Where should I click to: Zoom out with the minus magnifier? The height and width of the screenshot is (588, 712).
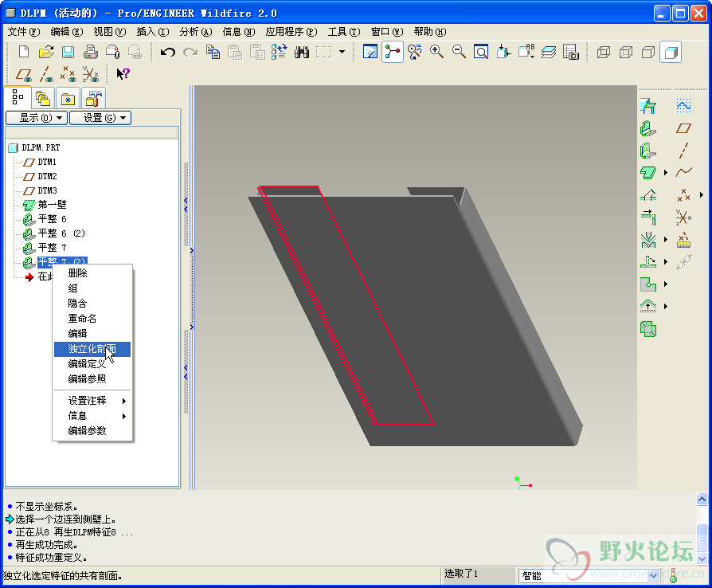point(459,53)
